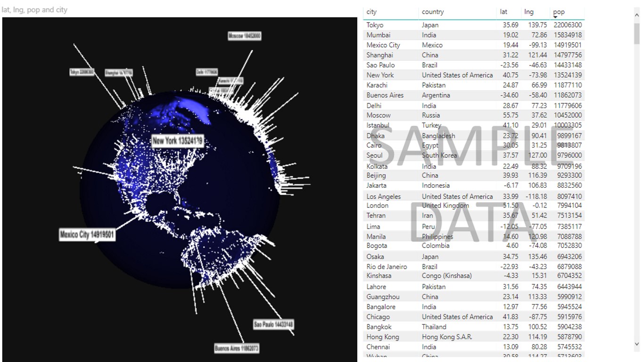Click the Buenos Aires label on globe
Screen dimensions: 644x362
pos(237,348)
